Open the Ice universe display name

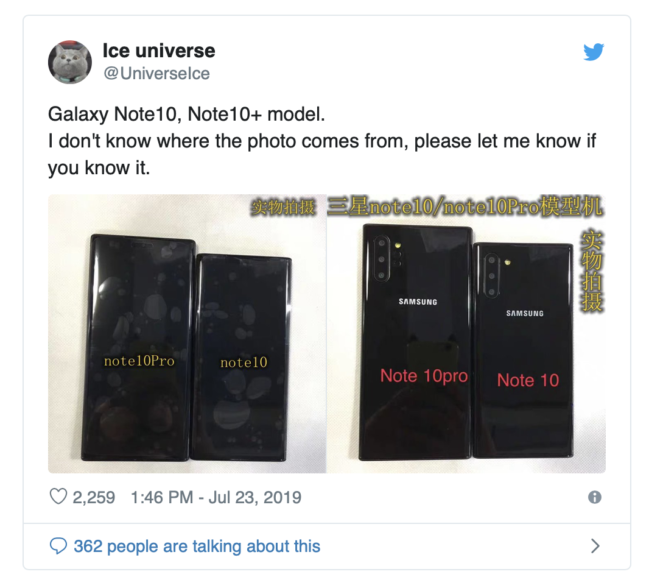[159, 51]
